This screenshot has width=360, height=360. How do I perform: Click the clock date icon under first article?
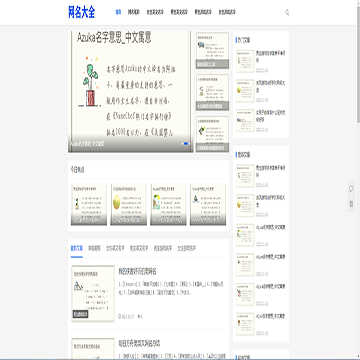tap(120, 316)
